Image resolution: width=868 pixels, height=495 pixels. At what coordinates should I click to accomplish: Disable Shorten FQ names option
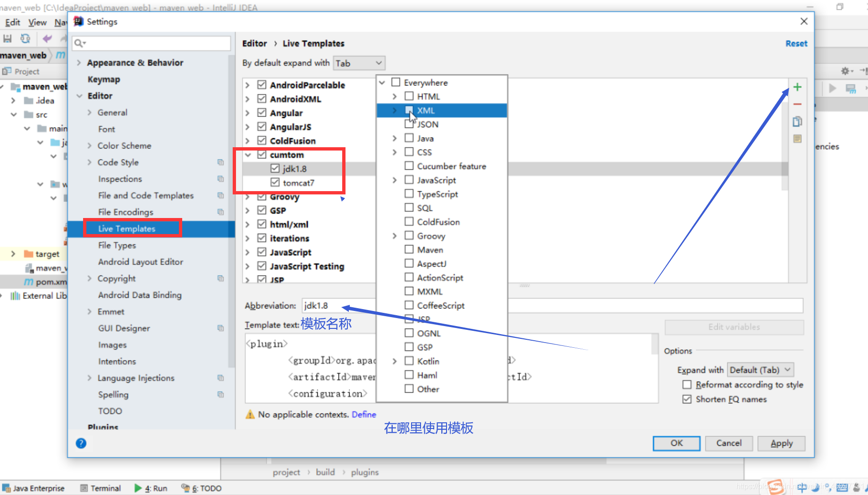coord(687,399)
